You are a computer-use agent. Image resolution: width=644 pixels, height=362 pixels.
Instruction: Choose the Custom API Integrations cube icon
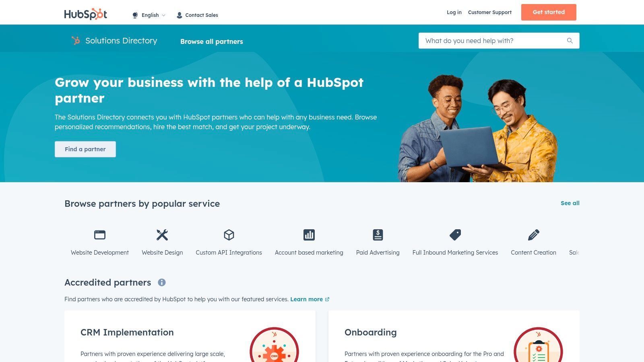(x=229, y=234)
